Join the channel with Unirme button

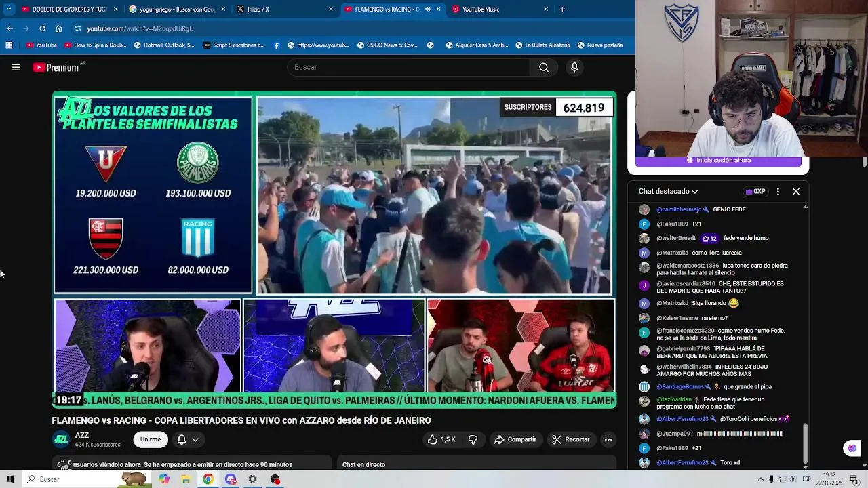(x=151, y=439)
